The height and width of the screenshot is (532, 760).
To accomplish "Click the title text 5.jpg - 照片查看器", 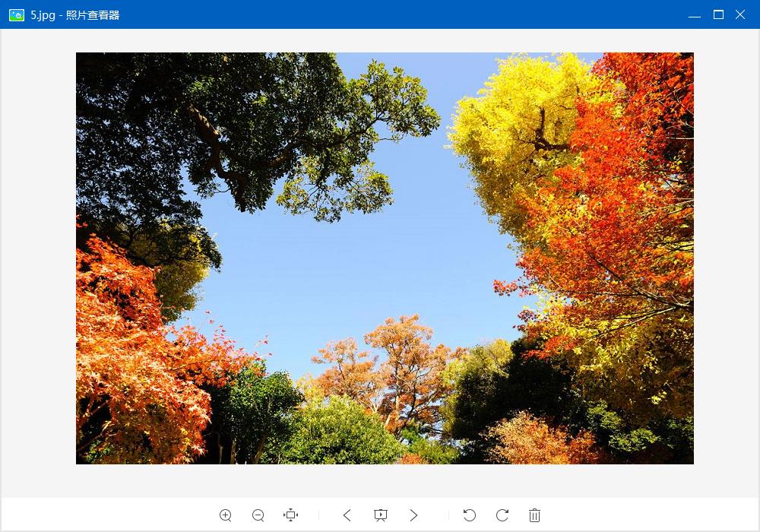I will tap(75, 15).
